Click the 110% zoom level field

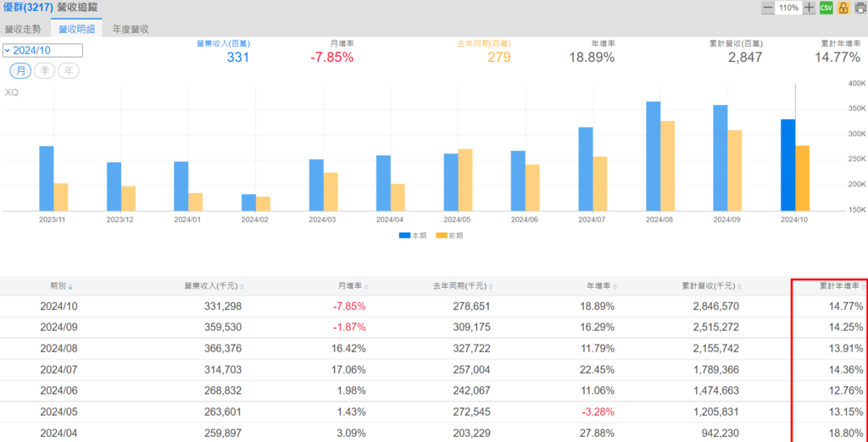(x=789, y=8)
